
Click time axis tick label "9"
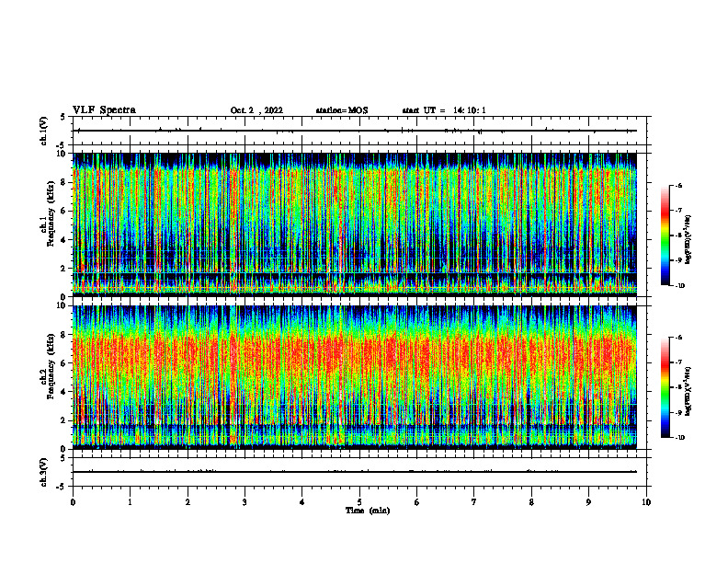coord(588,502)
